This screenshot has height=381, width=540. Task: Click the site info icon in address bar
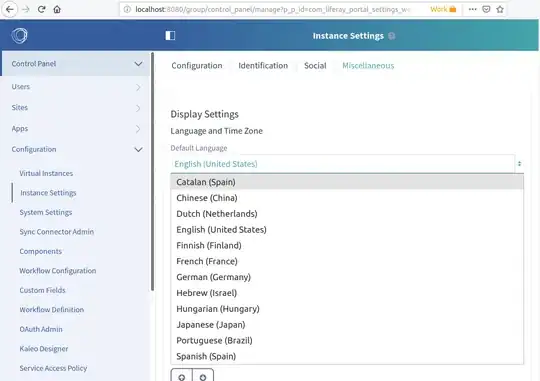click(127, 9)
